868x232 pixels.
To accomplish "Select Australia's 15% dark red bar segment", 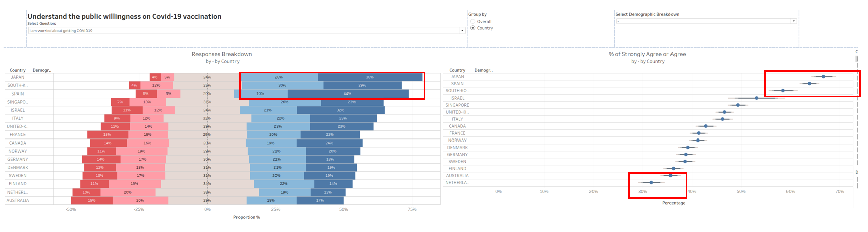I will point(92,201).
